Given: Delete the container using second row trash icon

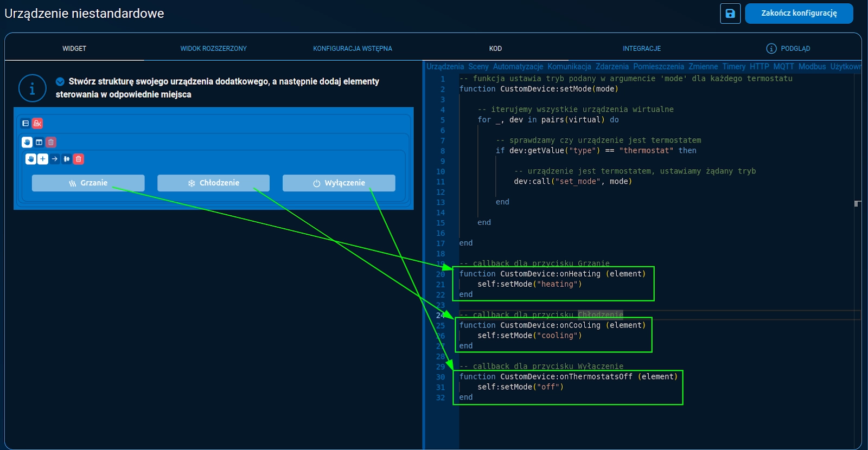Looking at the screenshot, I should coord(51,143).
